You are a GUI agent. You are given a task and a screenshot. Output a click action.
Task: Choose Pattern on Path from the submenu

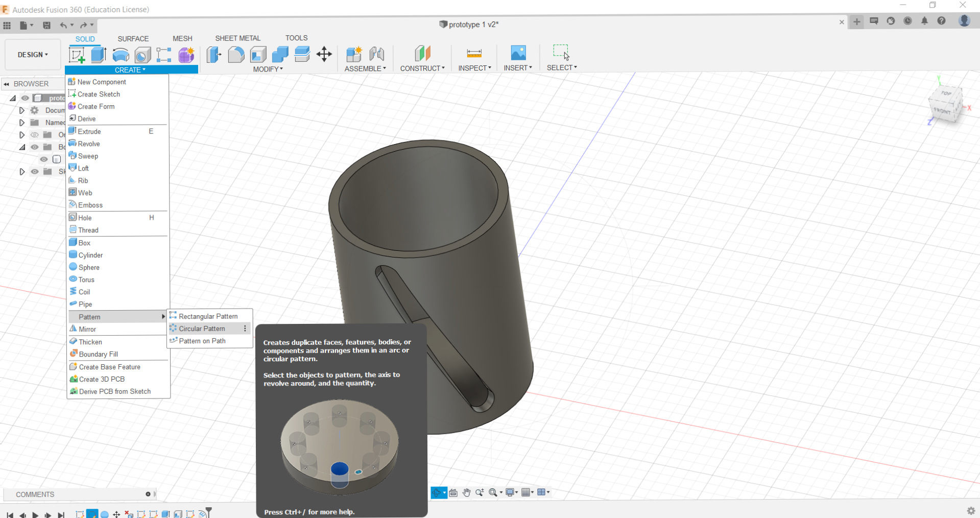[x=210, y=341]
